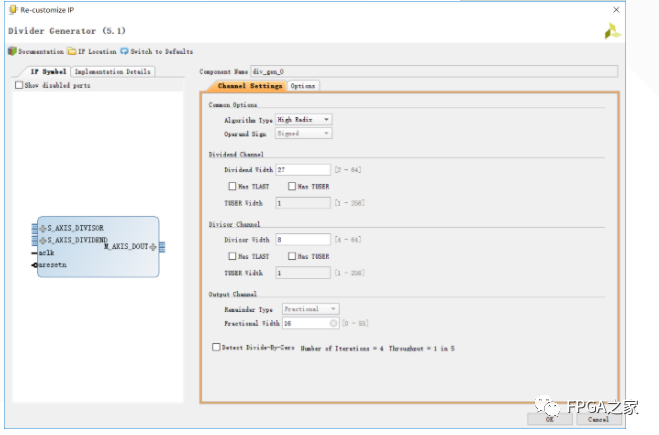
Task: Toggle Detect Divide-By-Zero checkbox
Action: (216, 347)
